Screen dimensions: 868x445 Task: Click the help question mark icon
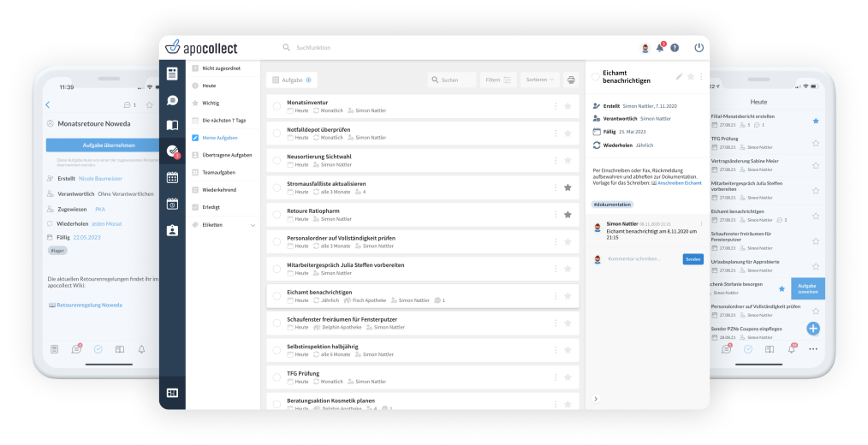point(675,48)
